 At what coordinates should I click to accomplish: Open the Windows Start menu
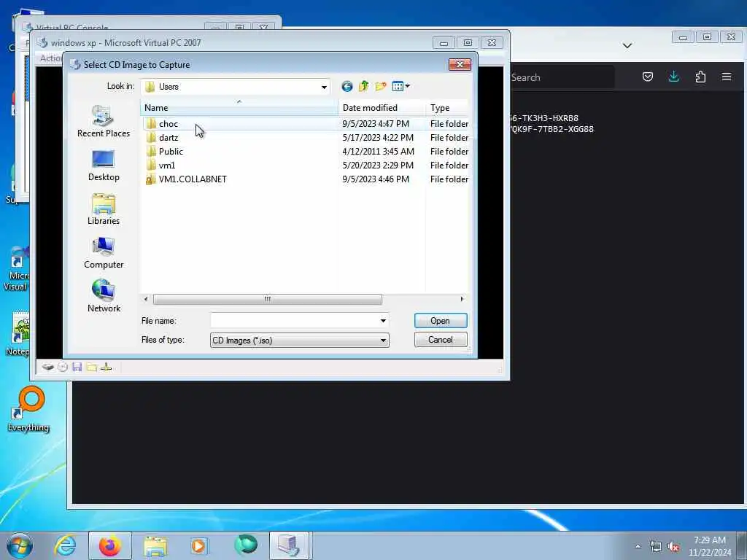[x=20, y=545]
